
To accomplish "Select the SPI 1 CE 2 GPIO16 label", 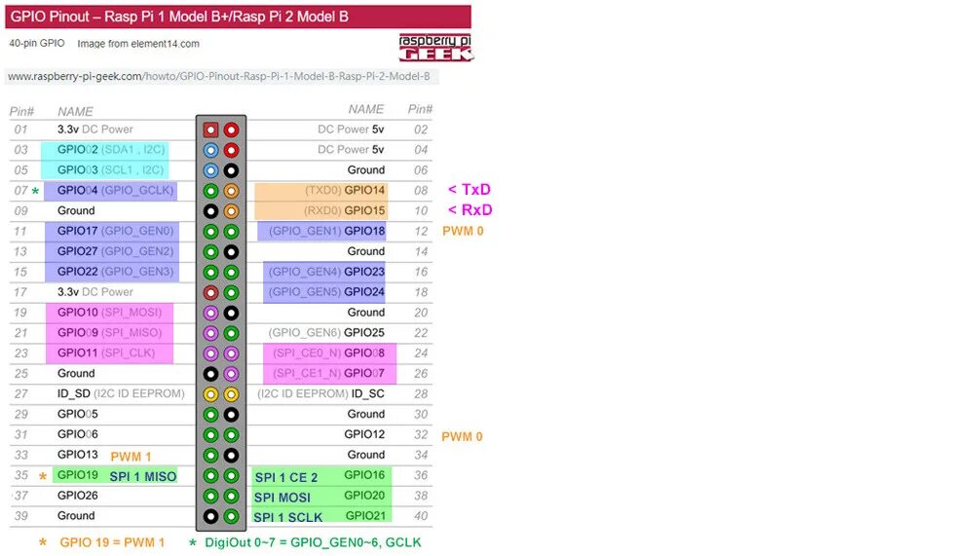I will click(x=321, y=476).
